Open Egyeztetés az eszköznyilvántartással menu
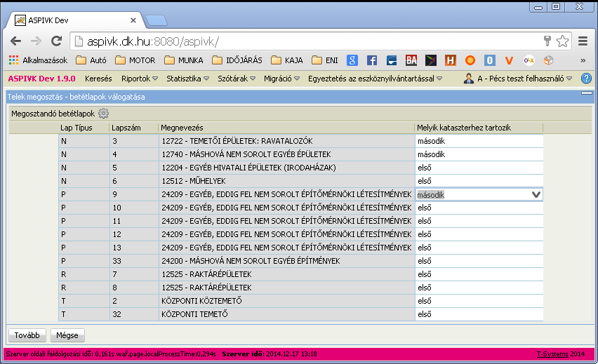 [376, 79]
